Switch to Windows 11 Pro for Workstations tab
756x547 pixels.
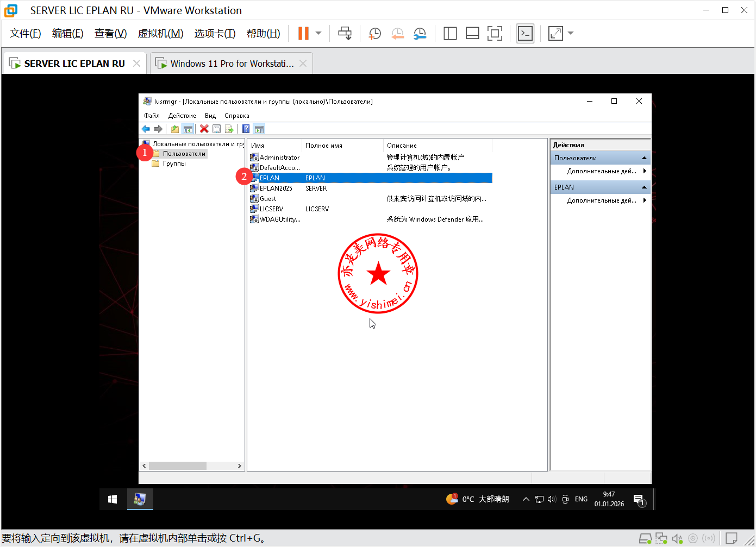(232, 64)
